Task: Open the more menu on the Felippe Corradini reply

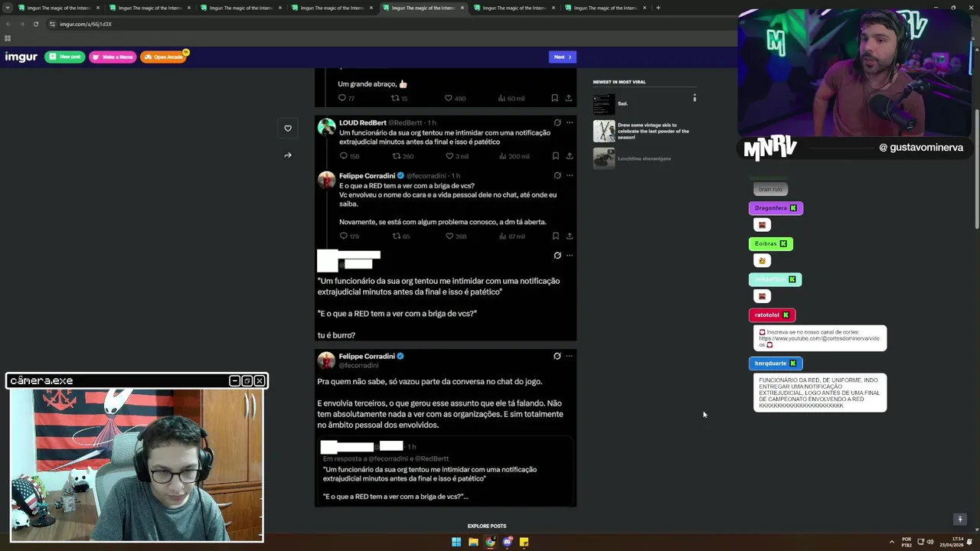Action: pos(570,175)
